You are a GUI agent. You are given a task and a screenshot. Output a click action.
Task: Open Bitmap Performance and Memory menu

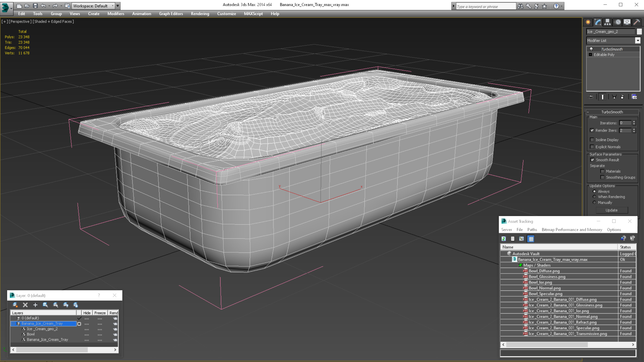pos(572,229)
